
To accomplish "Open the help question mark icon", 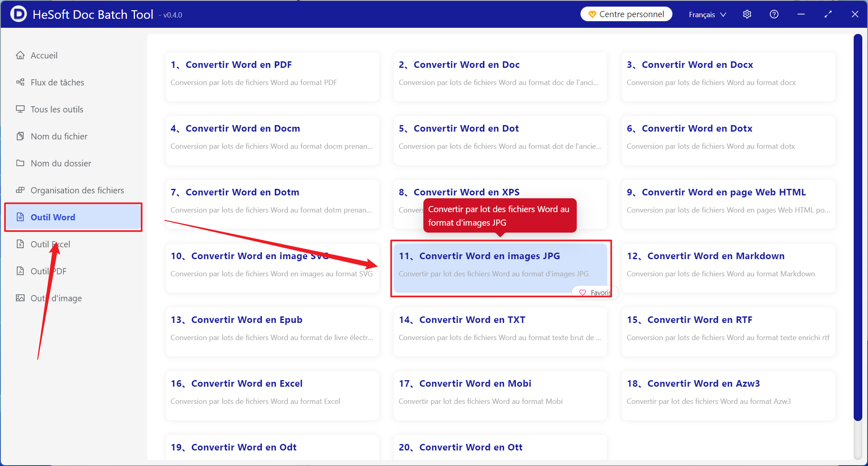I will (774, 14).
